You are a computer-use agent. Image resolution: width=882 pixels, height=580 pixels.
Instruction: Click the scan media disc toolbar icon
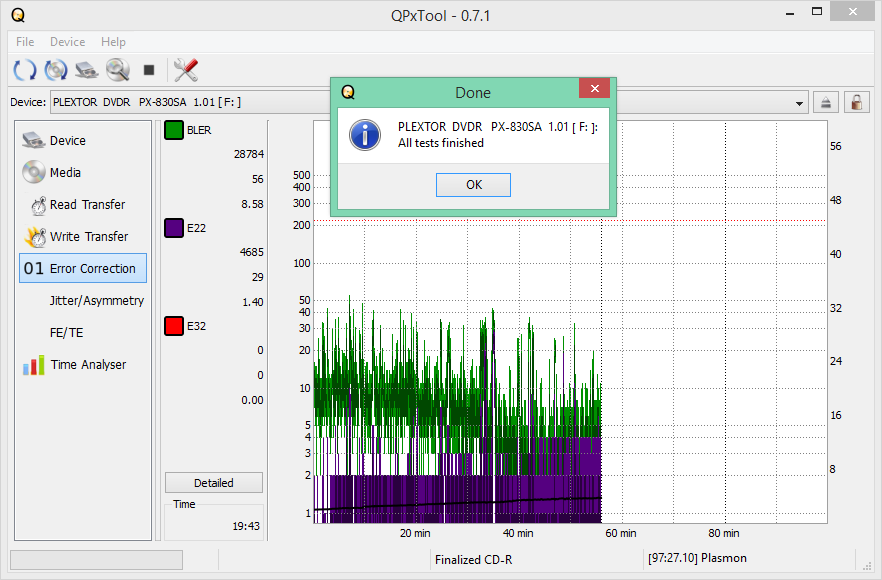click(x=56, y=70)
